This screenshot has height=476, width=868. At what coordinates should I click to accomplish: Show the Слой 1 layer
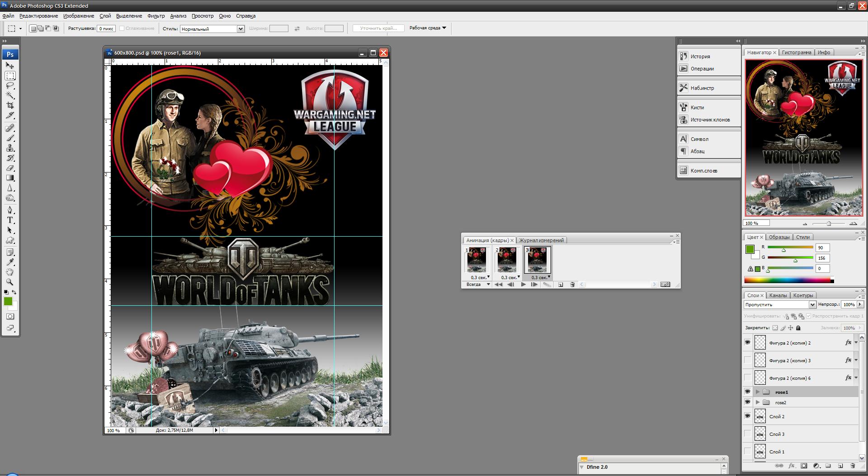point(747,451)
